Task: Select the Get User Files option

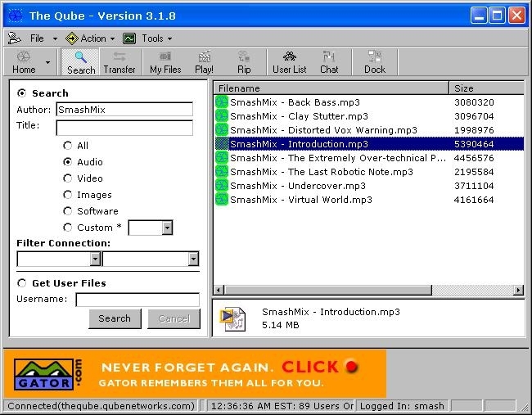Action: [x=22, y=283]
